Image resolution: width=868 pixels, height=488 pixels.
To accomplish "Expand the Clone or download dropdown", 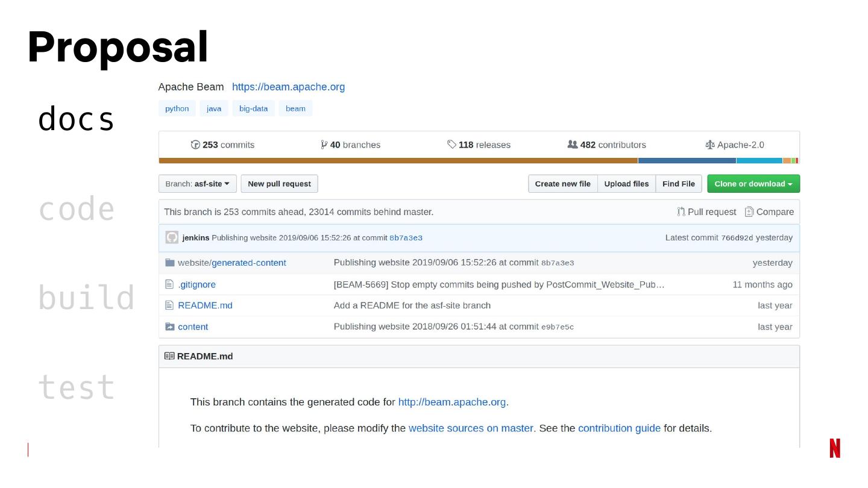I will click(753, 184).
